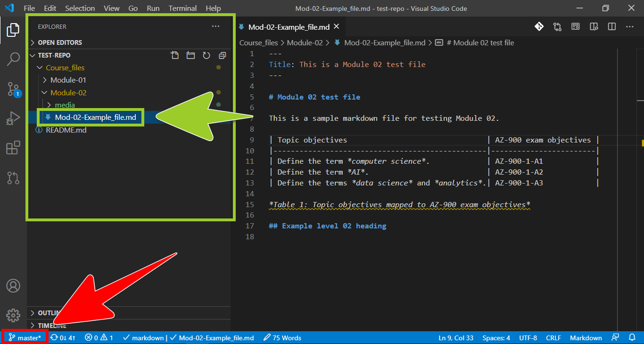The height and width of the screenshot is (344, 644).
Task: Select language mode Markdown in status bar
Action: 586,337
